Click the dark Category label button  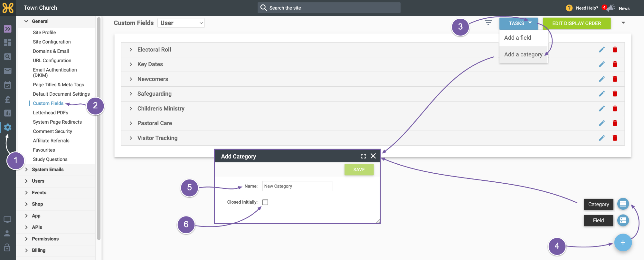[x=599, y=204]
